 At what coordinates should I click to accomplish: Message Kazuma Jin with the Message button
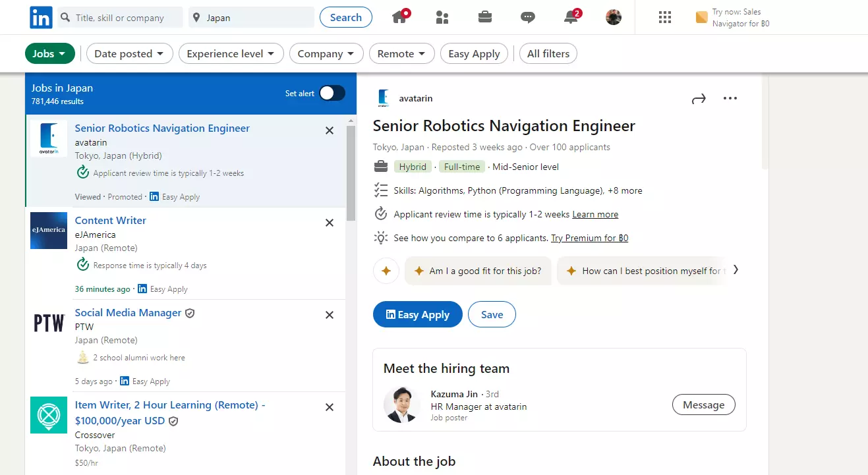coord(704,405)
